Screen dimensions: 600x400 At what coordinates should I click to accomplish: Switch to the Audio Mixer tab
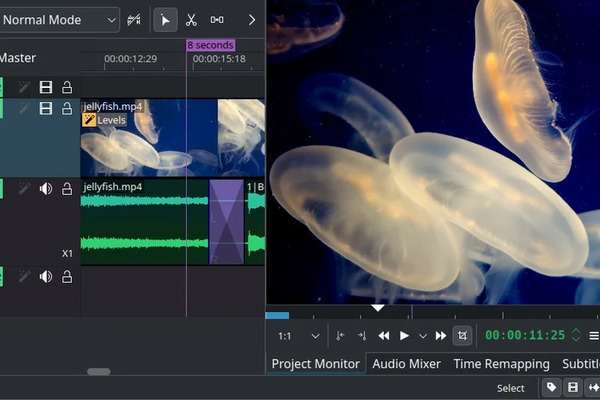(x=407, y=364)
